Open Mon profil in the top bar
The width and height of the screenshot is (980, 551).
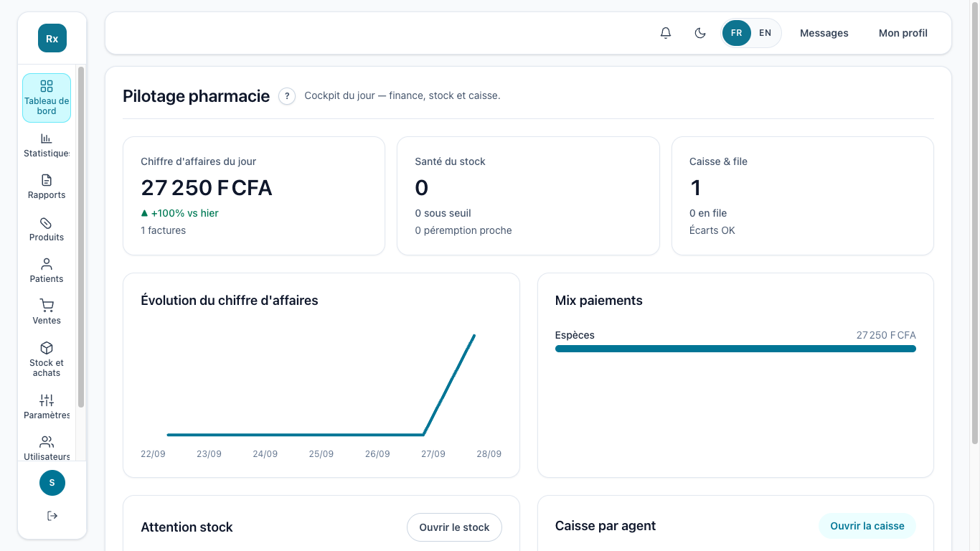tap(903, 33)
